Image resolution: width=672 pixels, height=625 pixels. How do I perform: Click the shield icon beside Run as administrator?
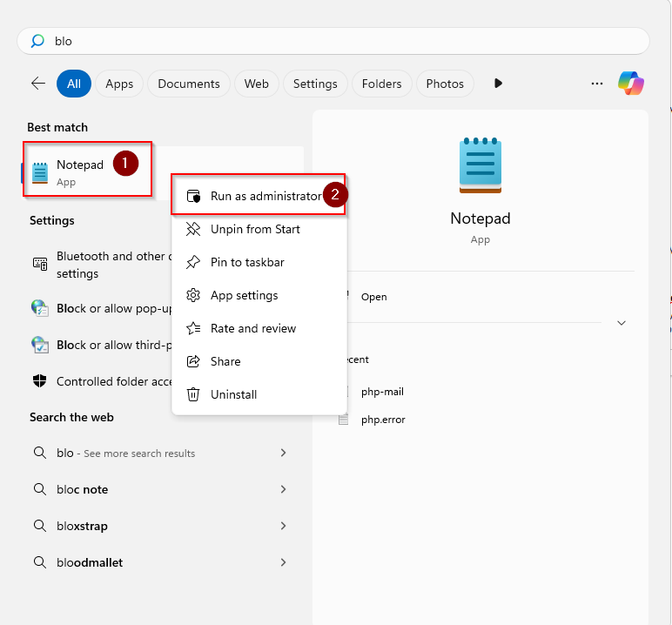(193, 197)
